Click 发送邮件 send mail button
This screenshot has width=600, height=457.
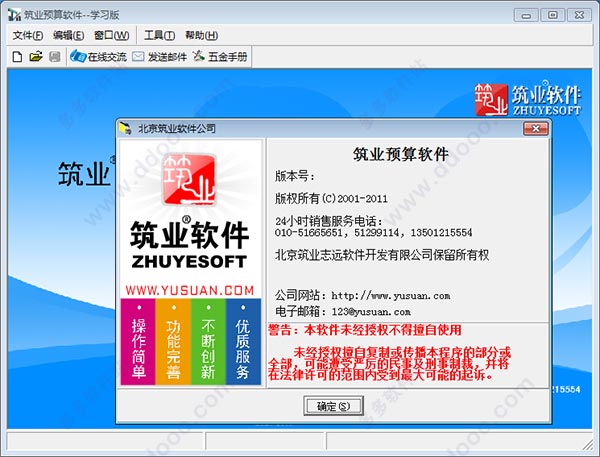point(160,57)
